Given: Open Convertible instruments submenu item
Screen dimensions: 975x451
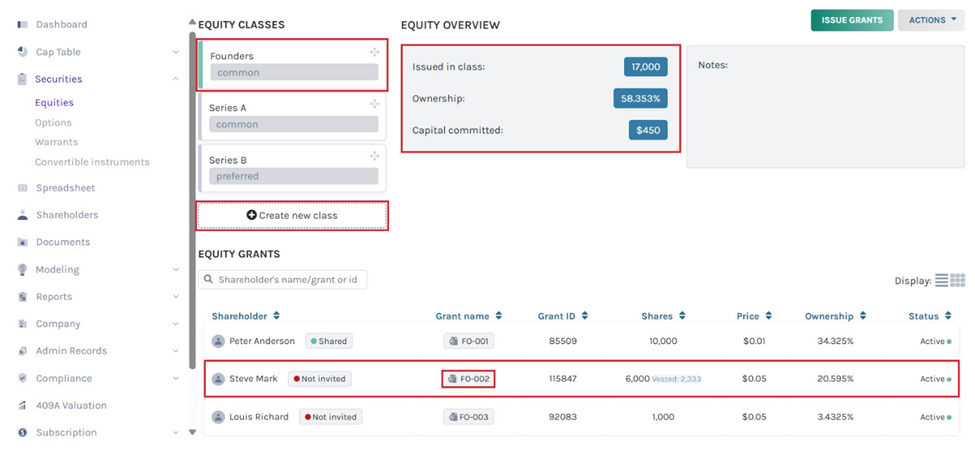Looking at the screenshot, I should tap(92, 162).
